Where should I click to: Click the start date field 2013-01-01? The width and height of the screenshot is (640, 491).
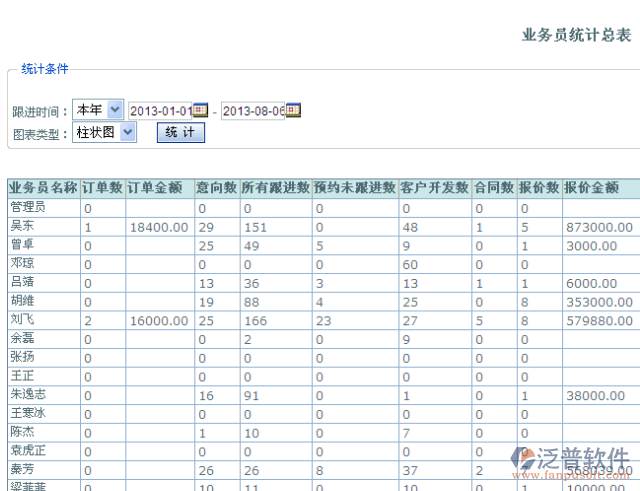[160, 110]
